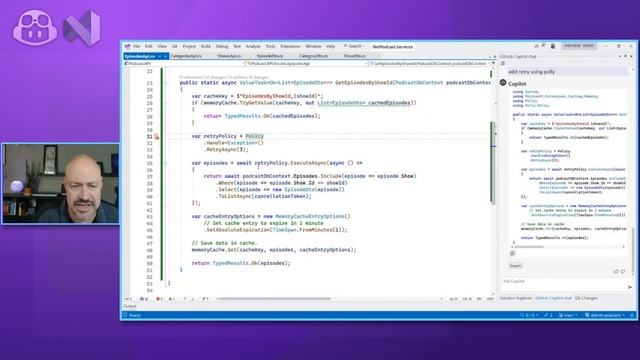Toggle pin on EpisodesApi.cs tab
Screen dimensions: 640x360
click(x=160, y=56)
